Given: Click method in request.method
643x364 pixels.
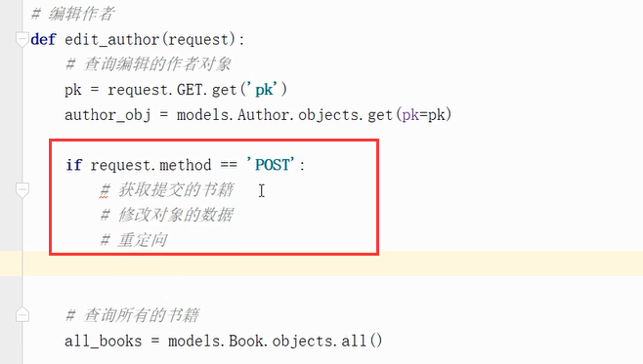Looking at the screenshot, I should [186, 165].
